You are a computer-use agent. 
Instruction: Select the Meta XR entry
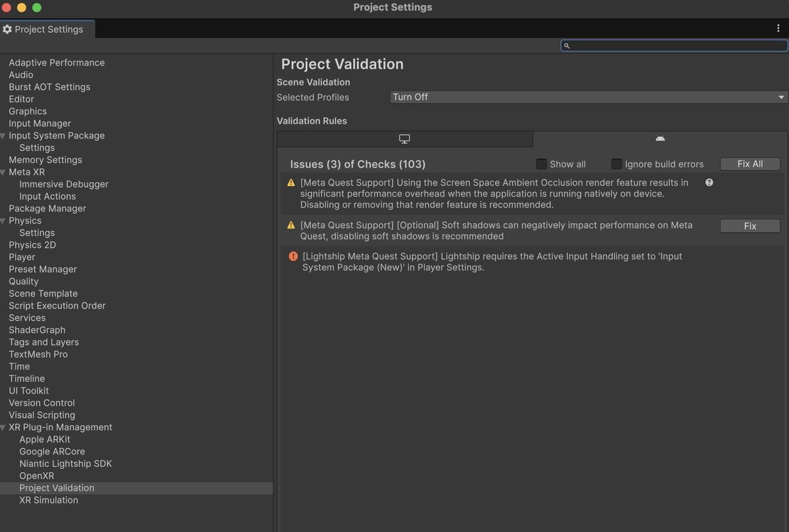pyautogui.click(x=27, y=172)
